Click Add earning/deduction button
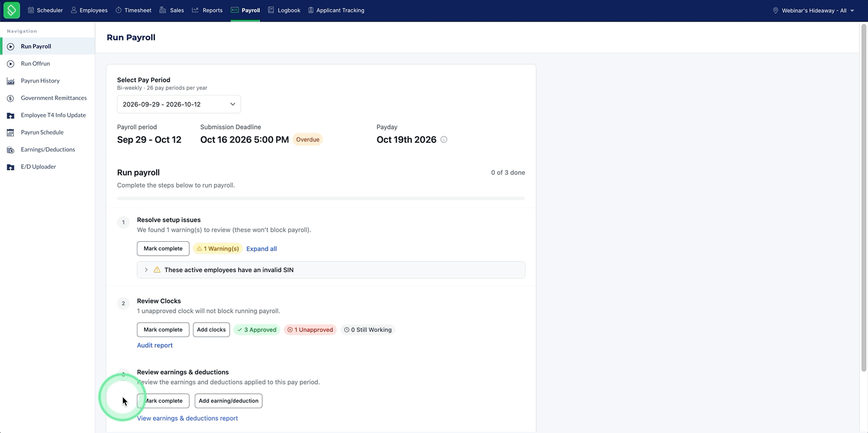The width and height of the screenshot is (868, 433). point(228,400)
